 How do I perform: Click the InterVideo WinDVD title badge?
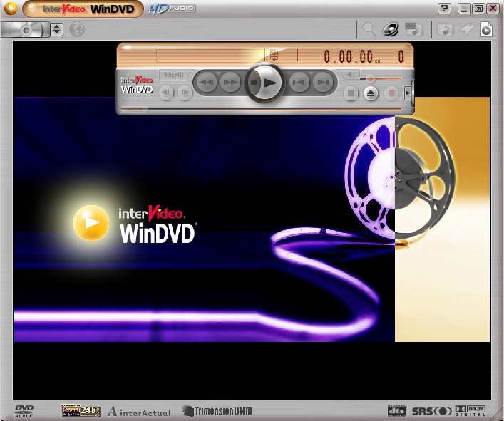(83, 9)
